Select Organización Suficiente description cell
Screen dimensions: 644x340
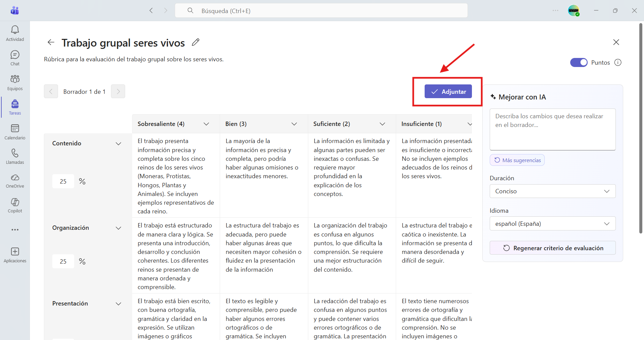352,256
